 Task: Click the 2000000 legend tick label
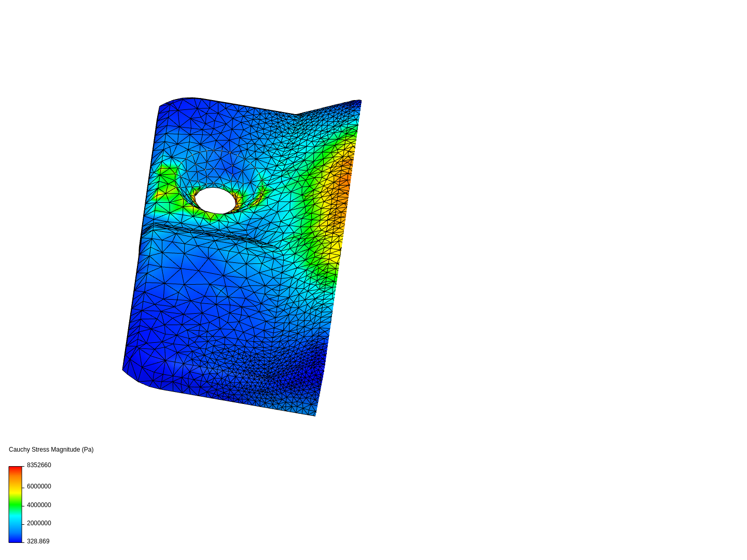tap(39, 523)
